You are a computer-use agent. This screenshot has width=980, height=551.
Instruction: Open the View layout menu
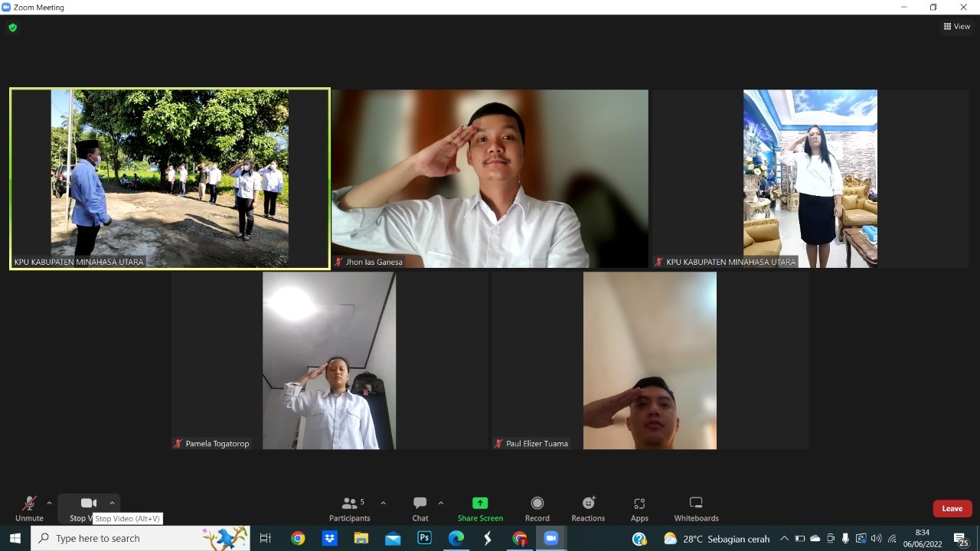tap(956, 27)
